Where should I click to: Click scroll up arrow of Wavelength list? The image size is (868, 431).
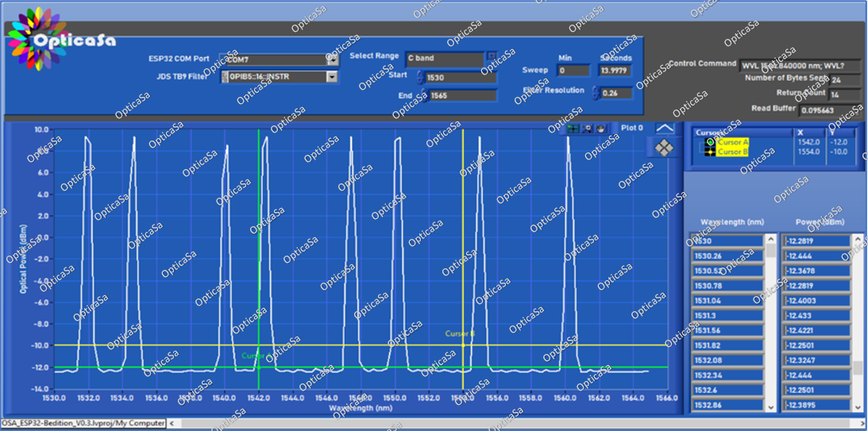[770, 240]
